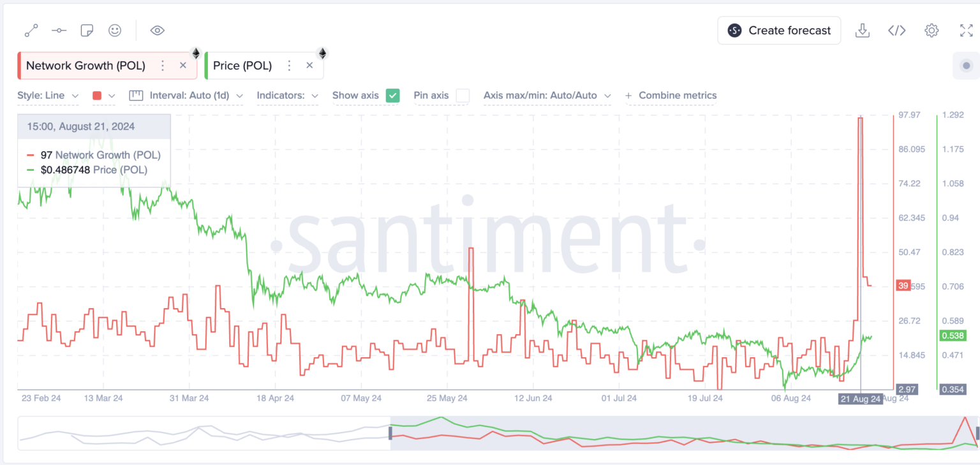Viewport: 980px width, 465px height.
Task: Click Combine metrics
Action: 671,96
